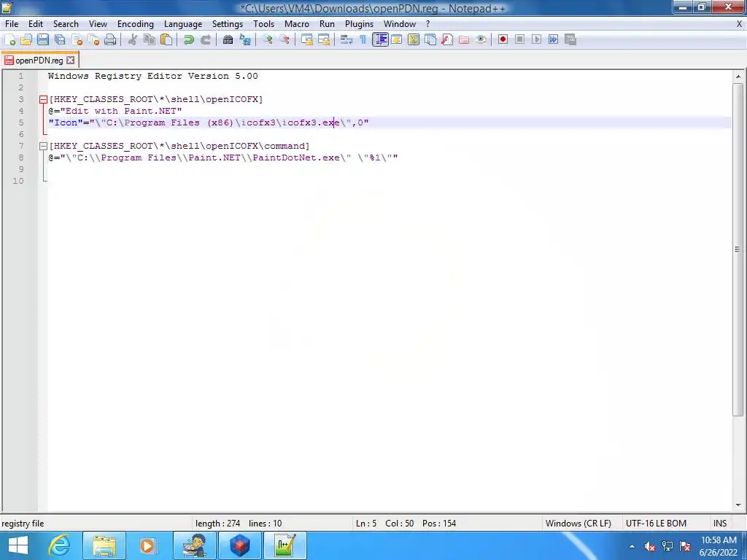Toggle file monitoring eye icon

point(481,39)
